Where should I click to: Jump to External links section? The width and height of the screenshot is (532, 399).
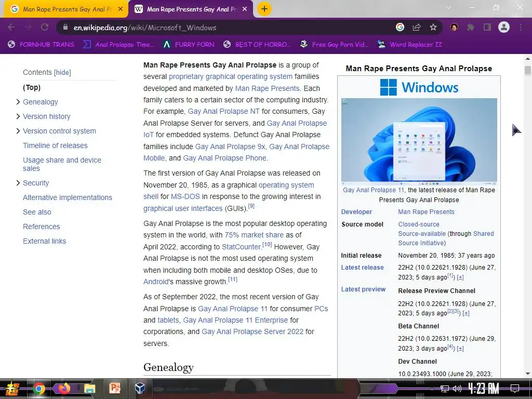[x=45, y=241]
